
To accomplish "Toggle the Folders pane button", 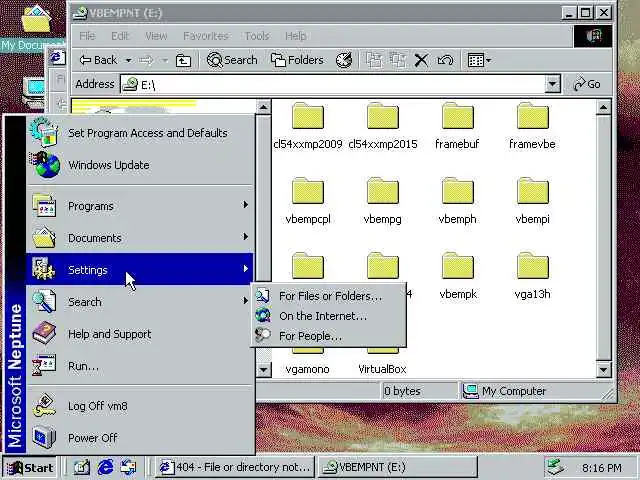I will coord(297,60).
